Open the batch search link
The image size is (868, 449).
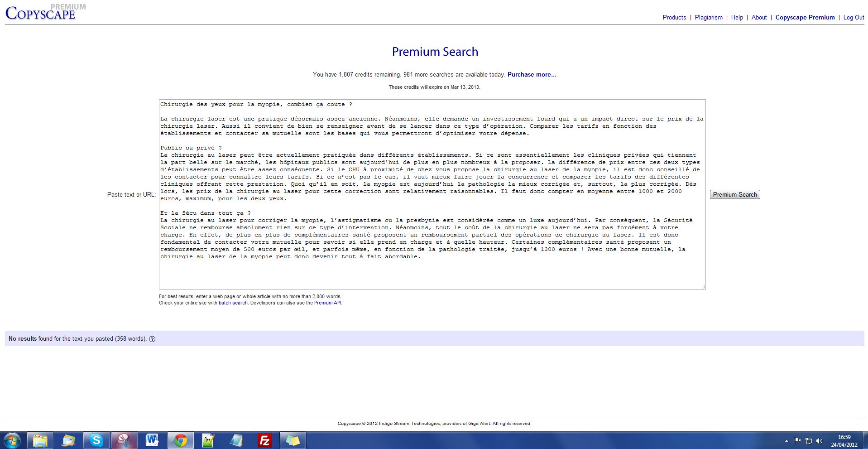[233, 303]
